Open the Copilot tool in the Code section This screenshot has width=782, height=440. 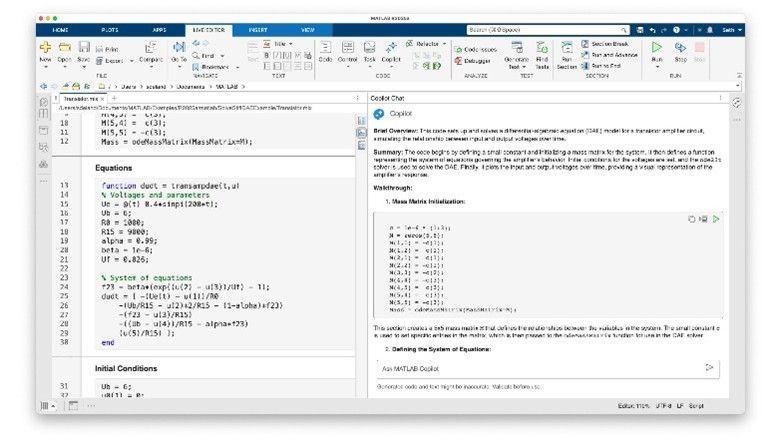(x=391, y=48)
